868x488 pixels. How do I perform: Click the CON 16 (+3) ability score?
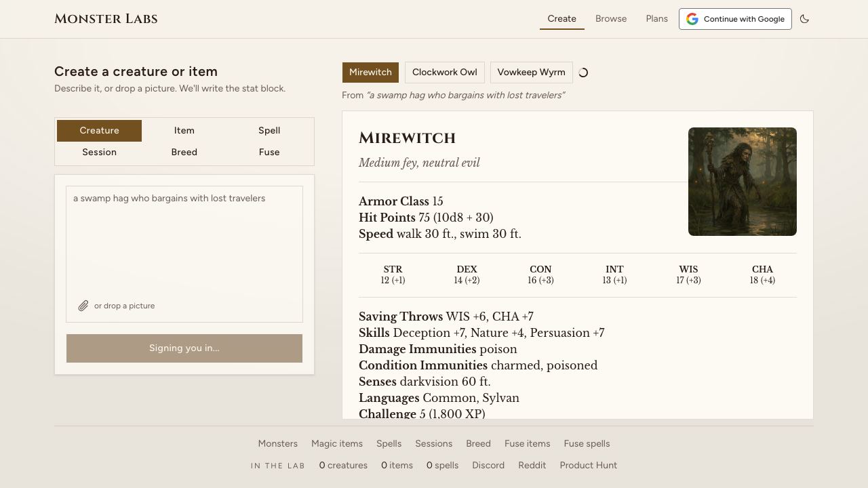click(x=540, y=274)
